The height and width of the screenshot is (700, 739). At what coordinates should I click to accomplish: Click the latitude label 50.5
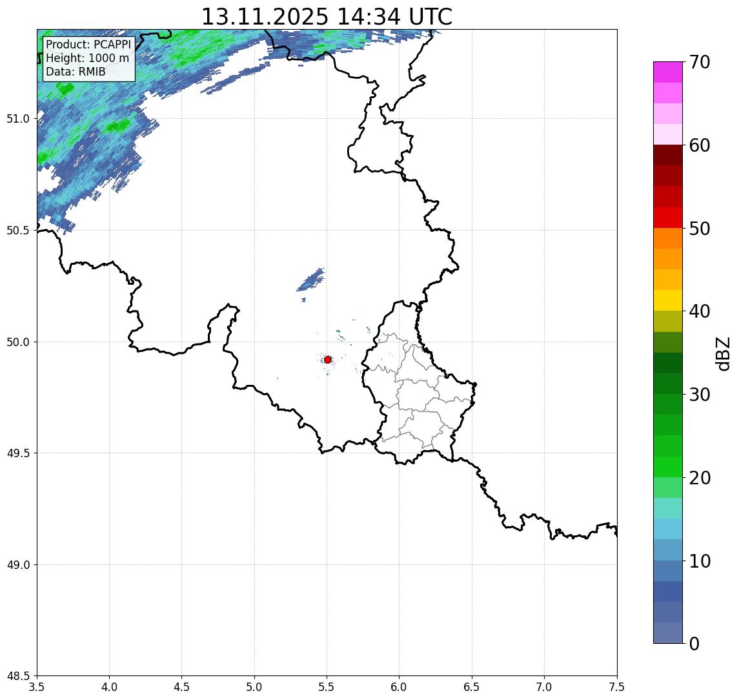pos(18,231)
